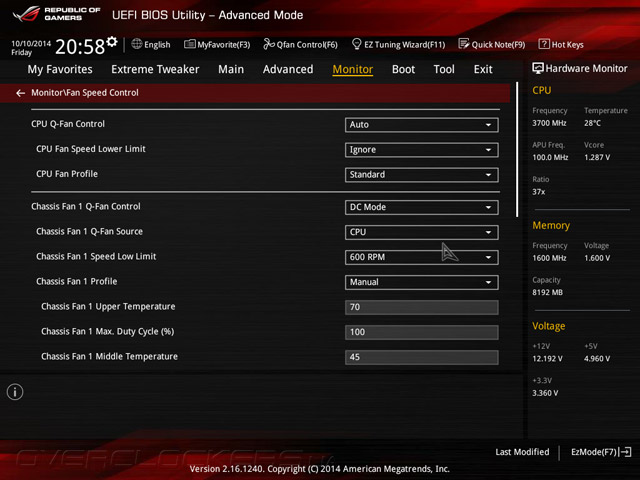640x480 pixels.
Task: Switch to Exit tab
Action: click(x=483, y=69)
